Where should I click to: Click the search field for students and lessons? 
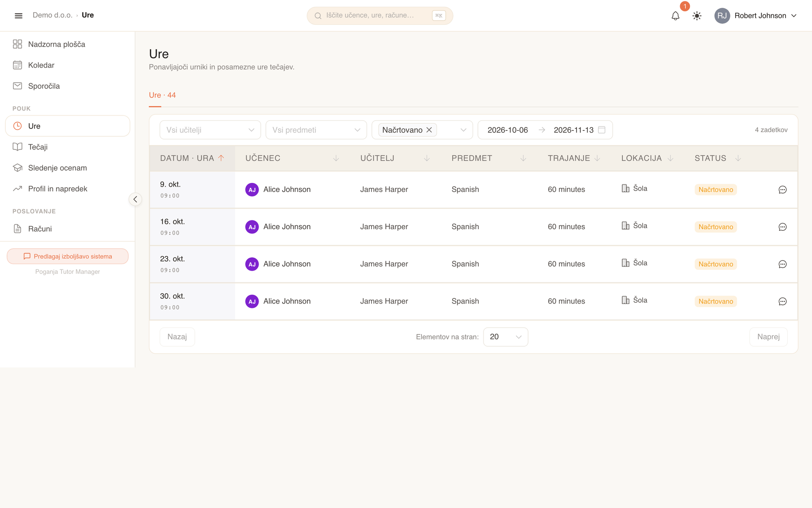point(380,15)
